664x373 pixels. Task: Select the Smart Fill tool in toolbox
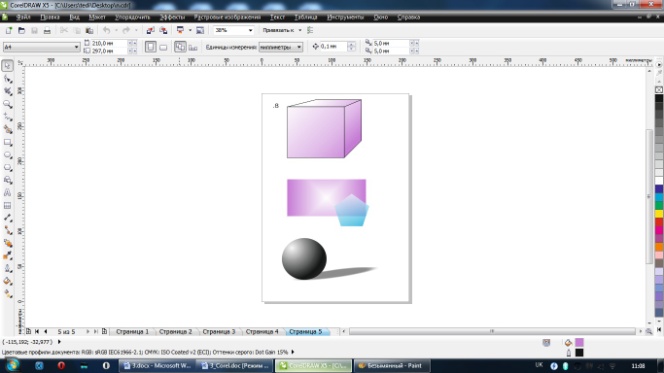pyautogui.click(x=8, y=130)
